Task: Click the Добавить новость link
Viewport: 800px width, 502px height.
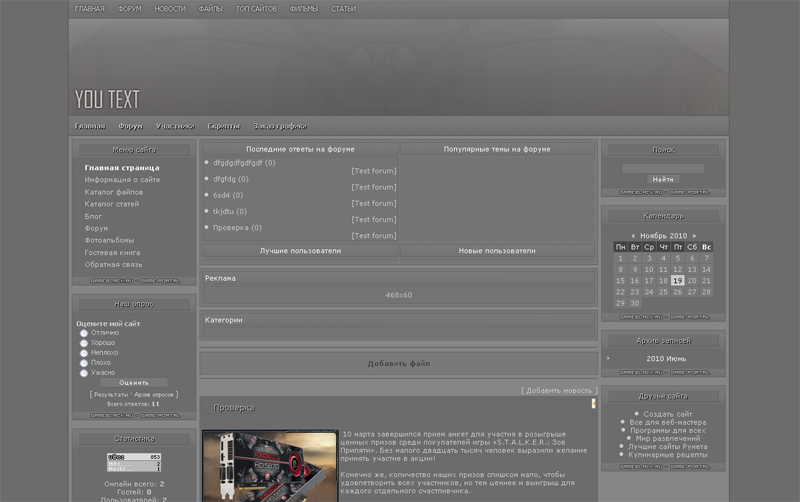Action: pyautogui.click(x=559, y=390)
